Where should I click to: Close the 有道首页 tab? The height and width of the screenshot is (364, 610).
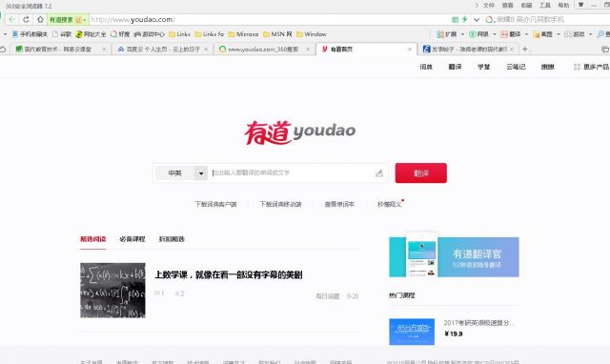tap(410, 50)
